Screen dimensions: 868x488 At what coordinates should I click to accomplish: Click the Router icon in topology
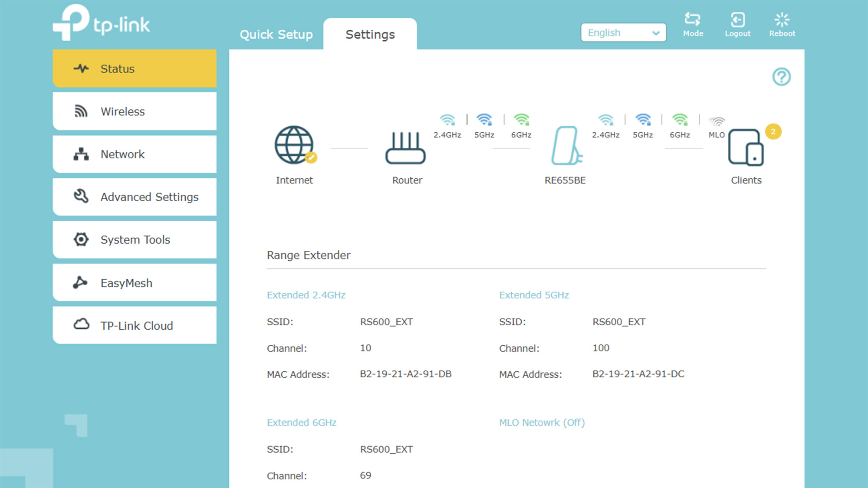[406, 148]
